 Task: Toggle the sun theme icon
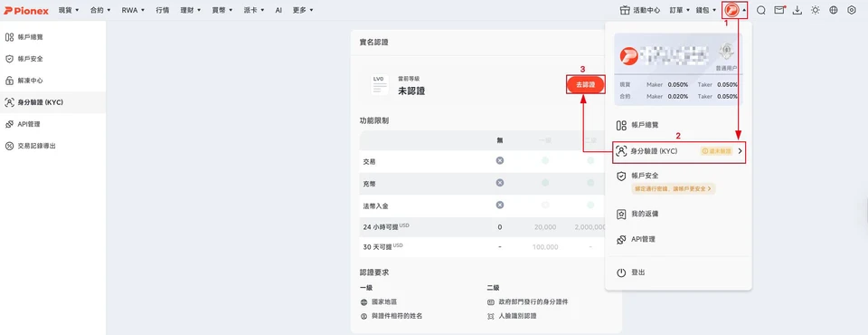(x=816, y=10)
